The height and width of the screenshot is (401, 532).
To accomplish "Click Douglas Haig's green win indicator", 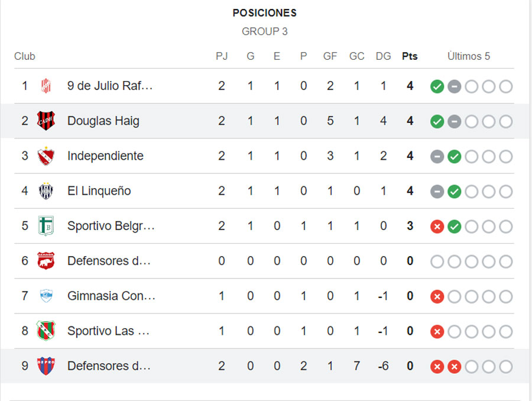I will [x=437, y=122].
